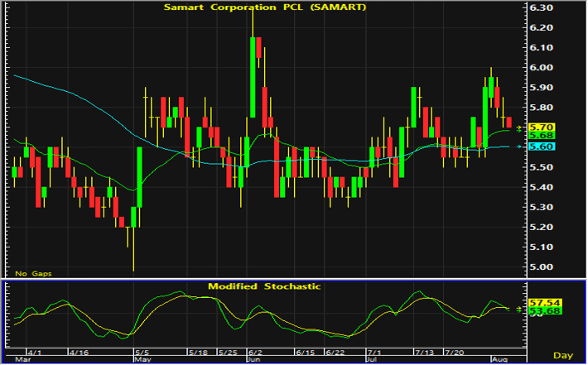This screenshot has height=365, width=588.
Task: Click the green 5.68 moving average tag
Action: 541,135
